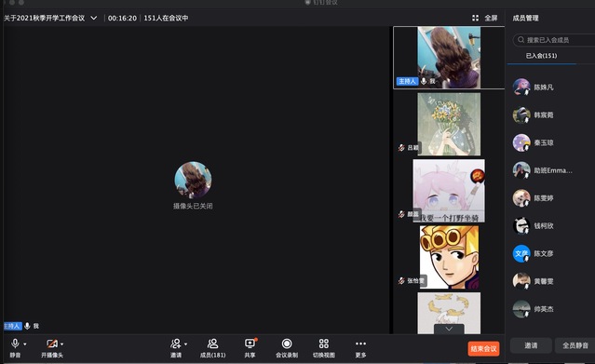This screenshot has width=595, height=364.
Task: Mute everyone with 全员静音 button
Action: (x=575, y=345)
